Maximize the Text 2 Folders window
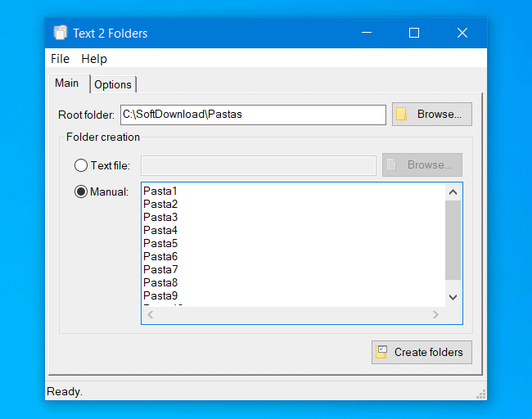Image resolution: width=532 pixels, height=419 pixels. click(x=414, y=34)
